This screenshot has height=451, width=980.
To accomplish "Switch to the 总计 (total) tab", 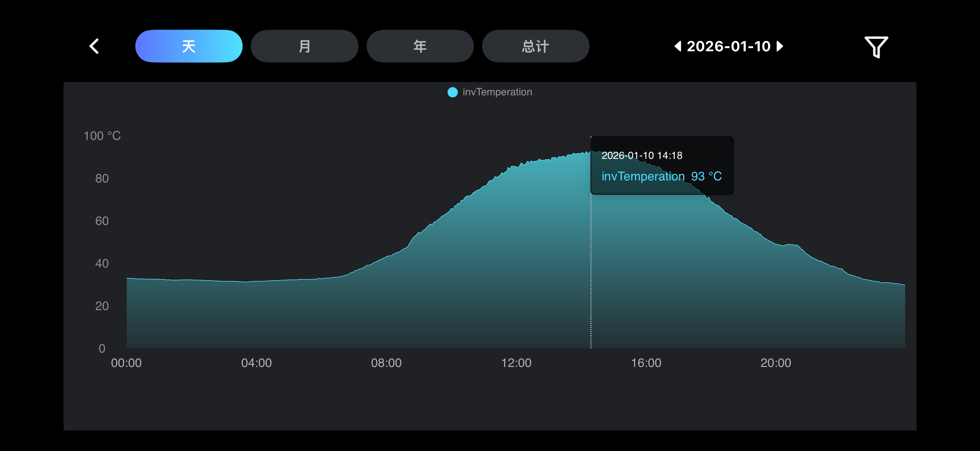I will click(535, 46).
